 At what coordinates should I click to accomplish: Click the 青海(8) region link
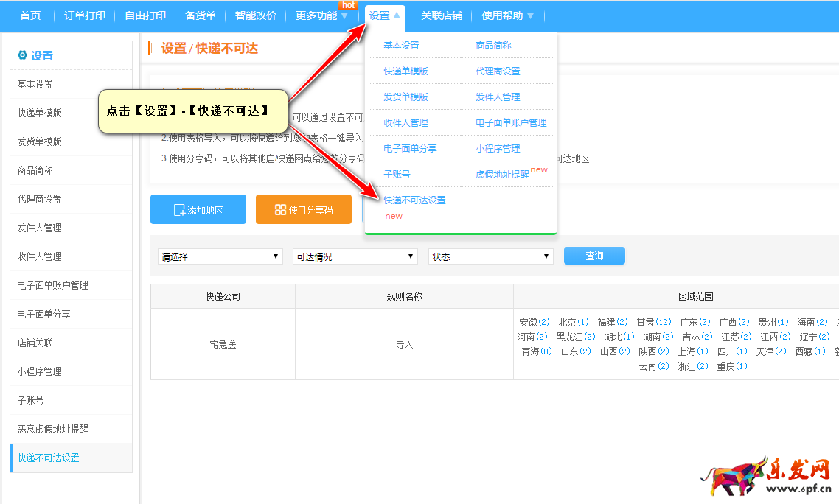coord(536,351)
